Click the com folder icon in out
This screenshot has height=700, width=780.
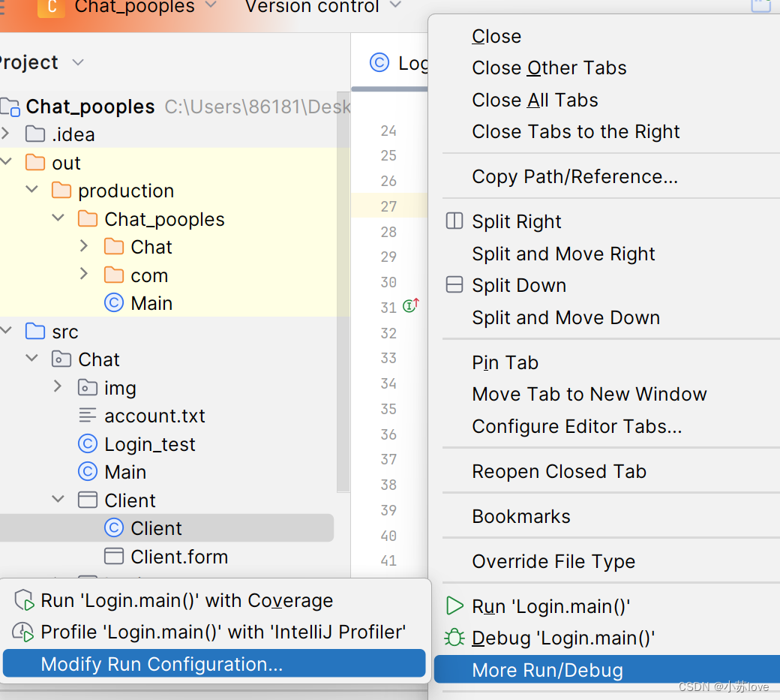pyautogui.click(x=114, y=275)
